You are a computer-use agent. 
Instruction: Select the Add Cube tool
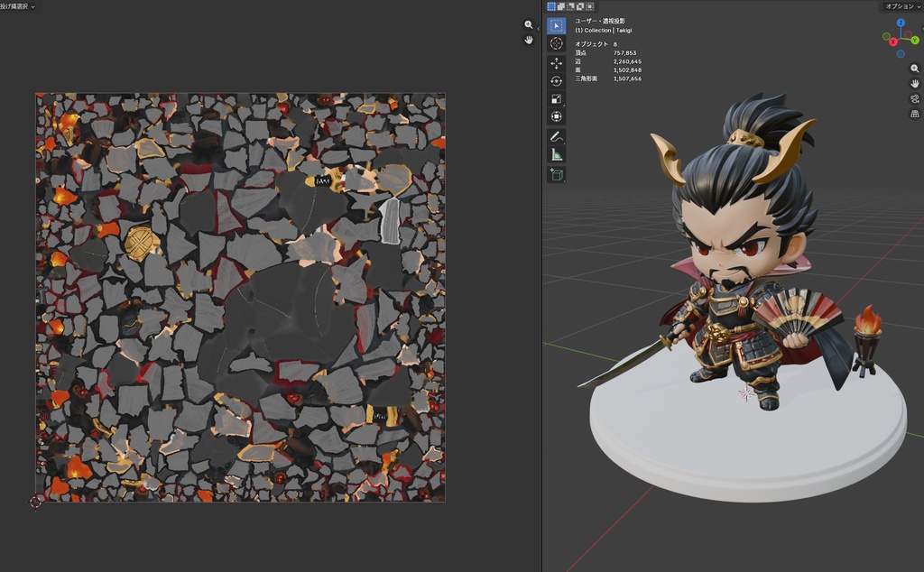556,174
